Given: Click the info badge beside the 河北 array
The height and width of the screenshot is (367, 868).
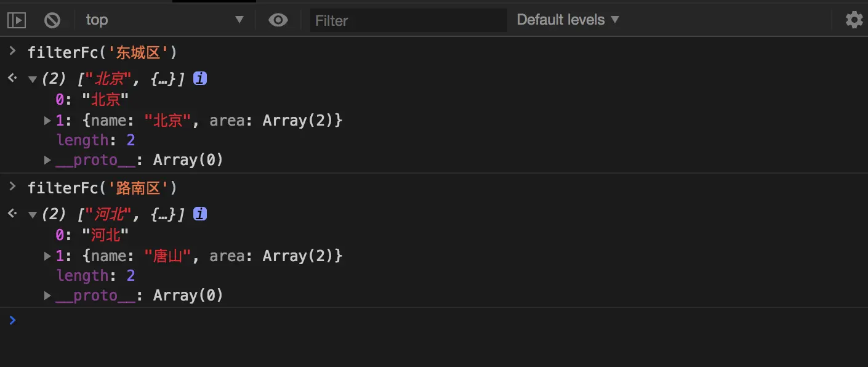Looking at the screenshot, I should click(199, 214).
